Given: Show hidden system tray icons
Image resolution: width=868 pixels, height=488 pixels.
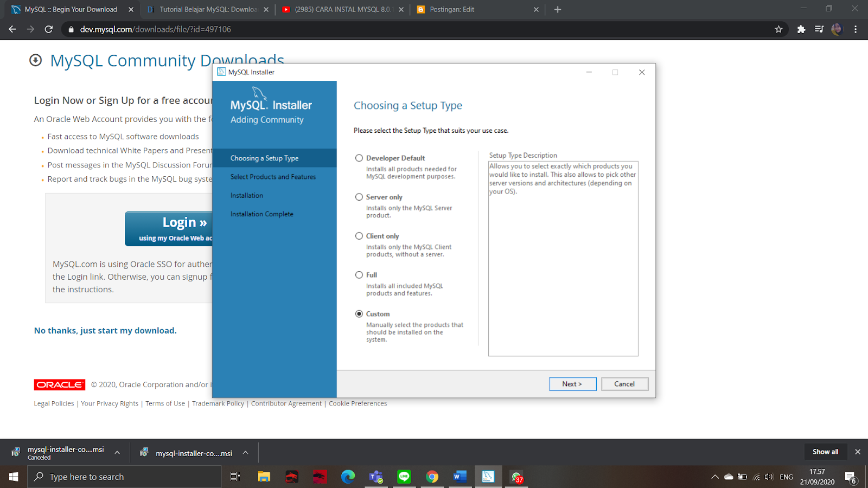Looking at the screenshot, I should click(715, 477).
